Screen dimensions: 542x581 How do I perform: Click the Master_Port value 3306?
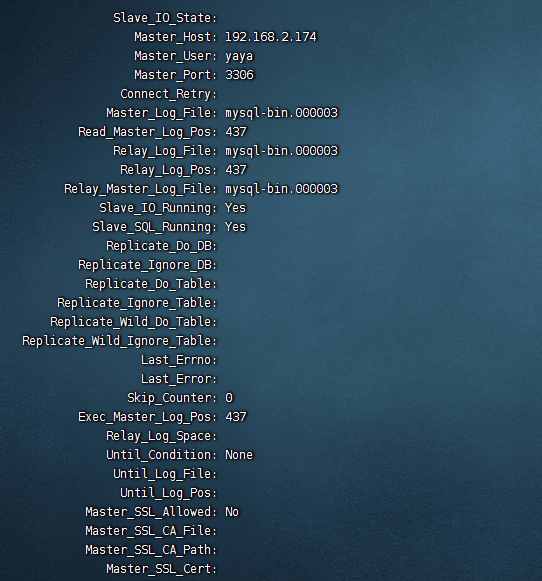(239, 75)
